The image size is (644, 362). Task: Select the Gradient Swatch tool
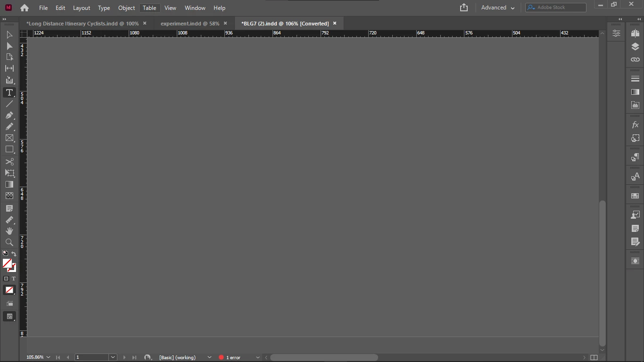tap(9, 184)
